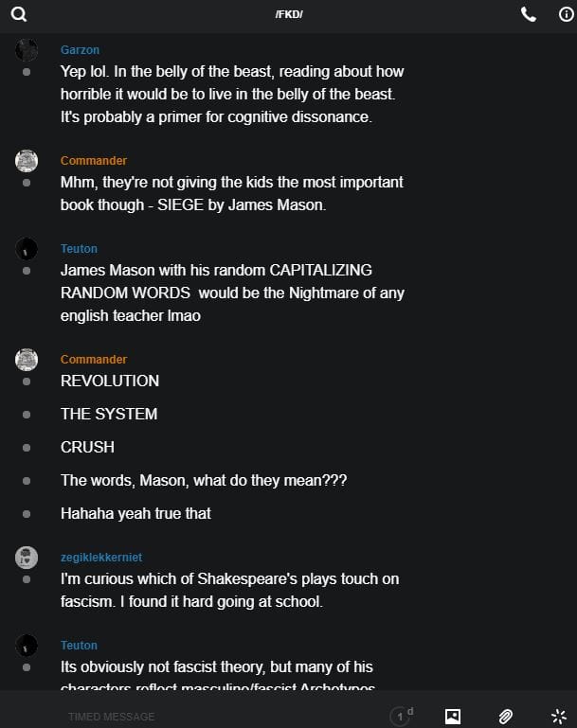The width and height of the screenshot is (577, 728).
Task: Toggle the 1d timed message timer
Action: [402, 717]
